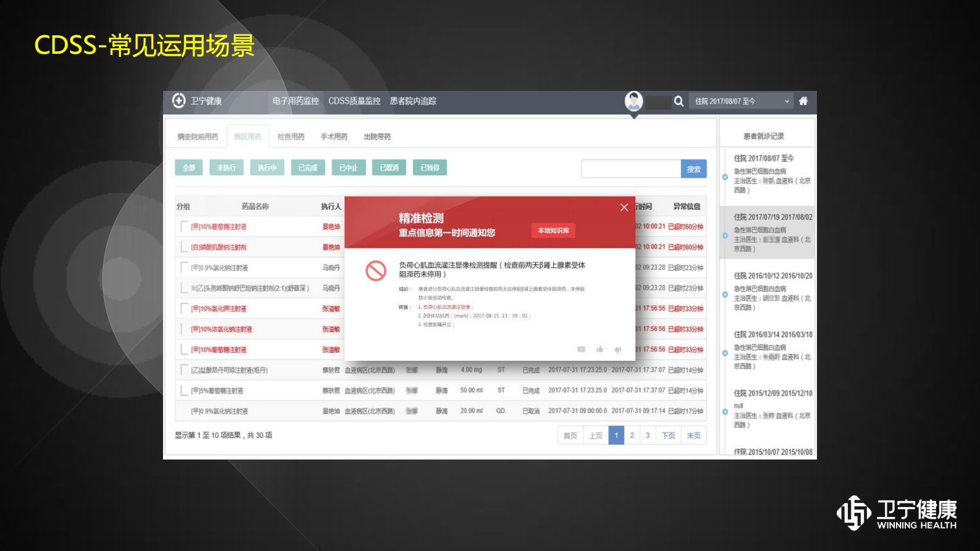Switch to 手术用药 tab

(334, 137)
